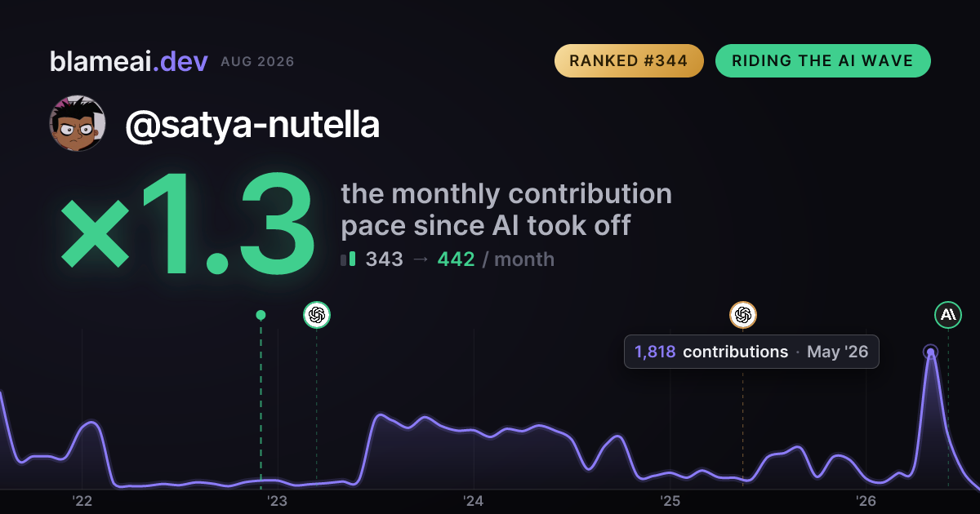Image resolution: width=980 pixels, height=514 pixels.
Task: Click the green dot marker on dashed line
Action: 261,315
